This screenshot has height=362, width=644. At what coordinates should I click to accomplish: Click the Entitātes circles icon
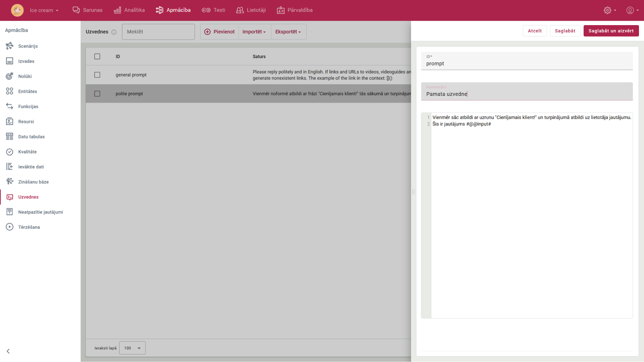pyautogui.click(x=9, y=91)
